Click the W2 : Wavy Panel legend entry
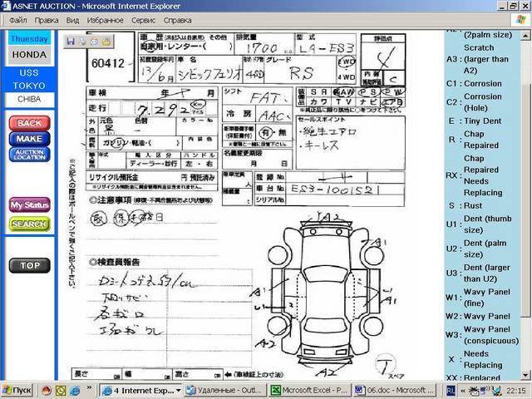Image resolution: width=532 pixels, height=399 pixels. coord(478,316)
